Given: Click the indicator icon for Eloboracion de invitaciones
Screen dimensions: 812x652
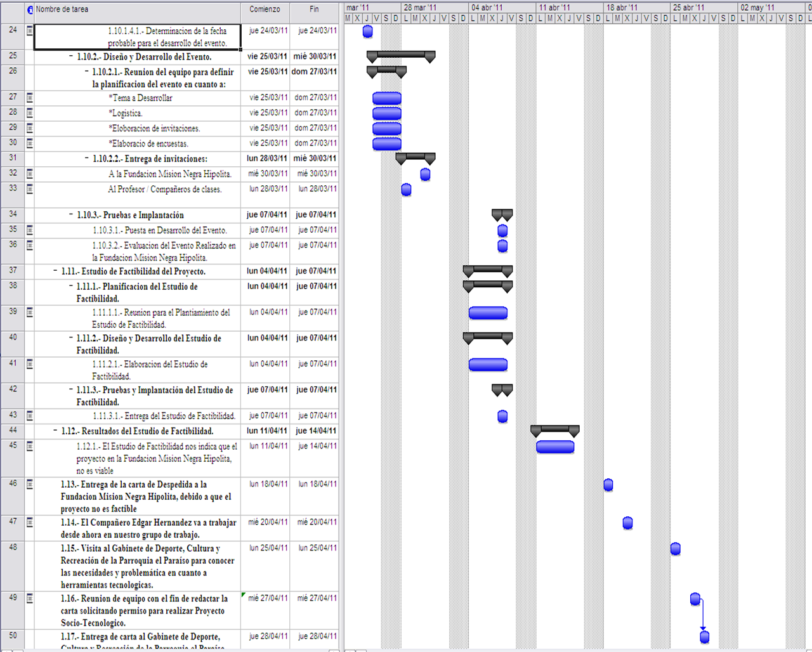Looking at the screenshot, I should [x=29, y=128].
